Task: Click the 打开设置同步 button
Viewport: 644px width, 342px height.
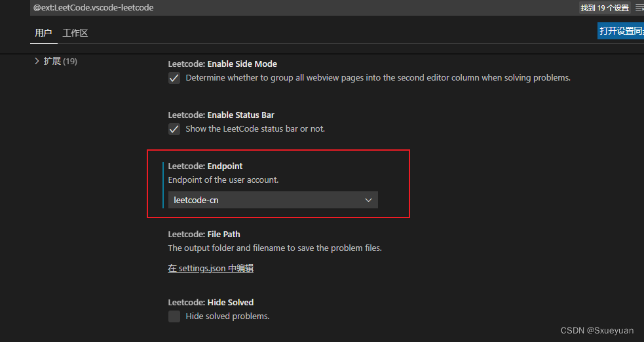Action: [620, 31]
